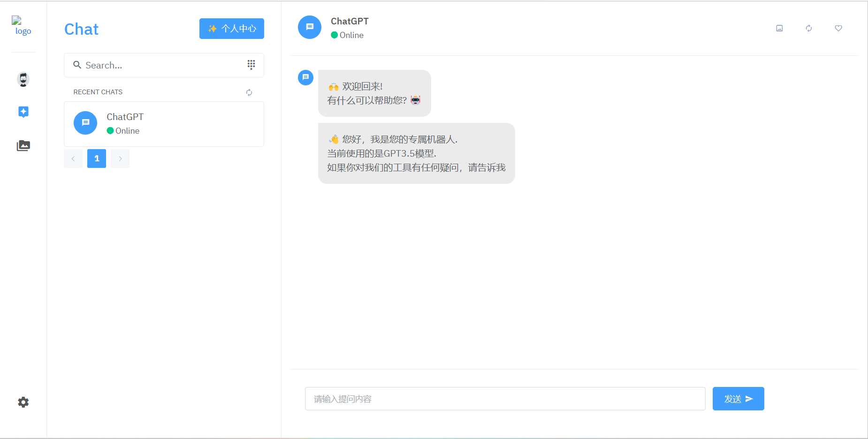Image resolution: width=868 pixels, height=439 pixels.
Task: Click the 个人中心 button
Action: 232,29
